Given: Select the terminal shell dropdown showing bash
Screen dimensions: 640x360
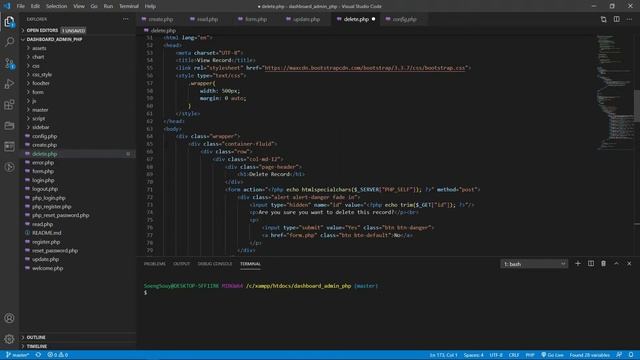Looking at the screenshot, I should tap(534, 264).
